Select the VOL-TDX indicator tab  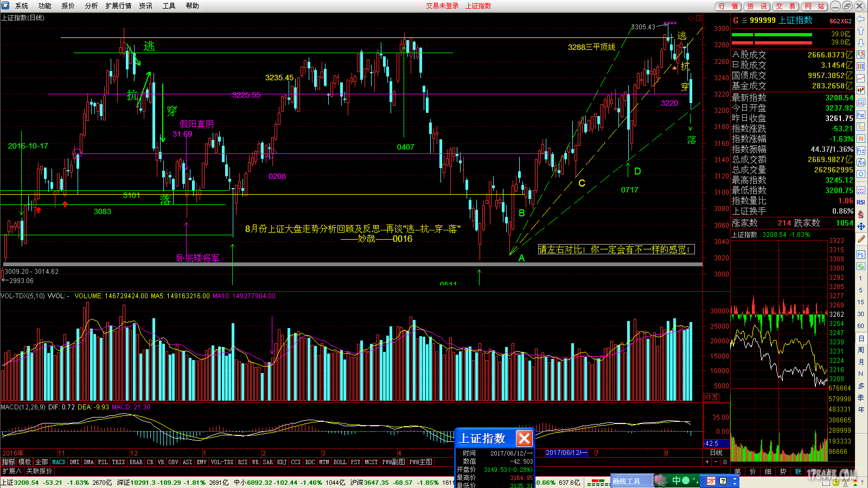pyautogui.click(x=222, y=462)
